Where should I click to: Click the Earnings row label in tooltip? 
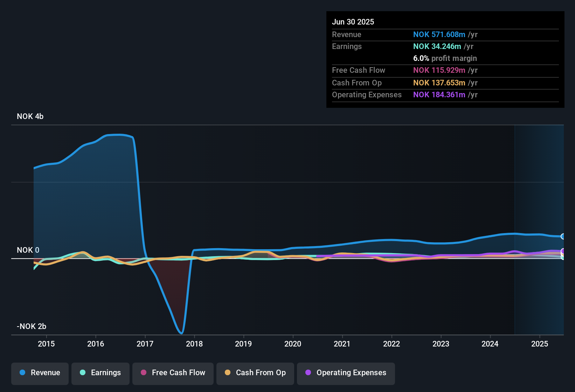[x=347, y=46]
